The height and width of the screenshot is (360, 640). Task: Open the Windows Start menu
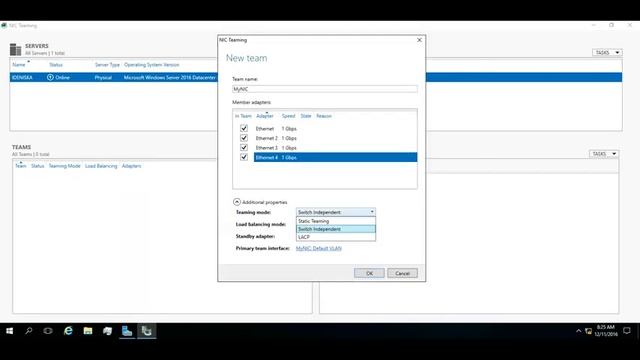point(9,331)
